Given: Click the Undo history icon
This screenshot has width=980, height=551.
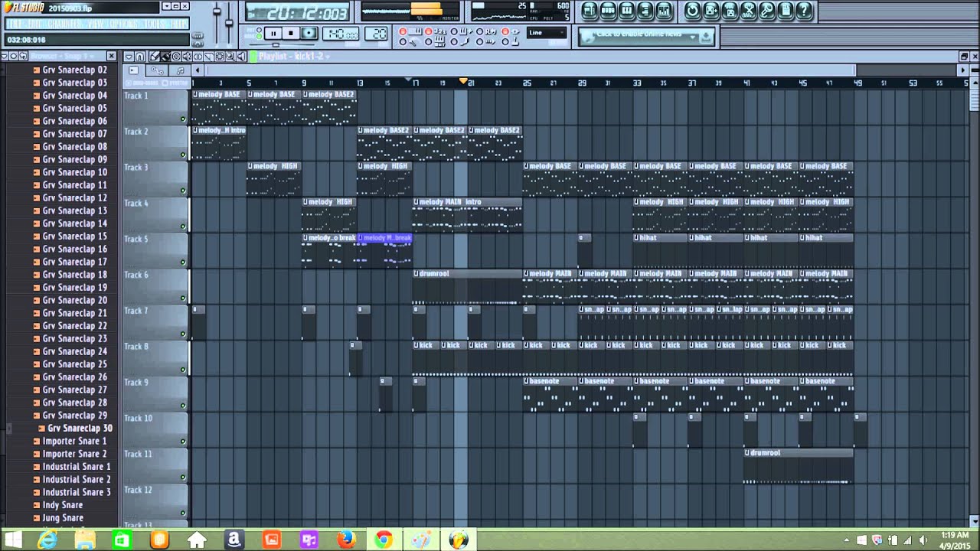Looking at the screenshot, I should tap(692, 11).
